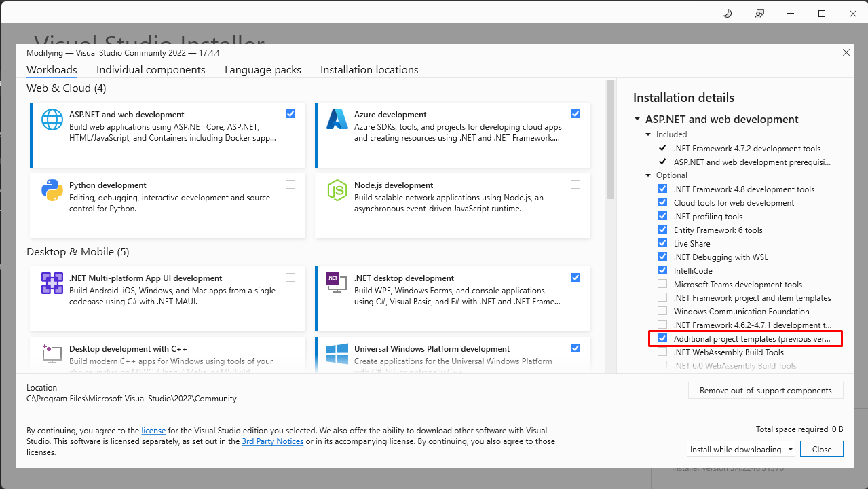Open Installation locations tab

coord(369,69)
